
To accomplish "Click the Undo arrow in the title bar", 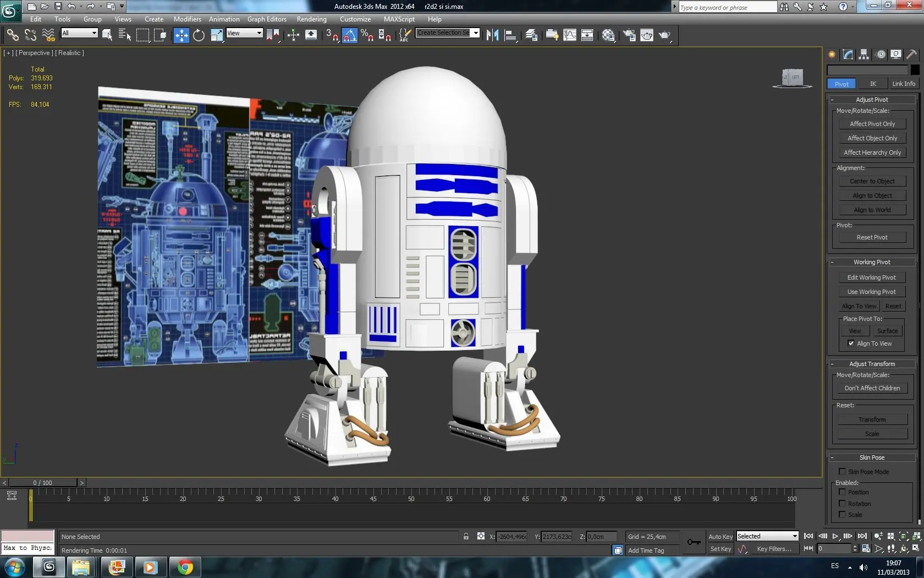I will click(71, 6).
